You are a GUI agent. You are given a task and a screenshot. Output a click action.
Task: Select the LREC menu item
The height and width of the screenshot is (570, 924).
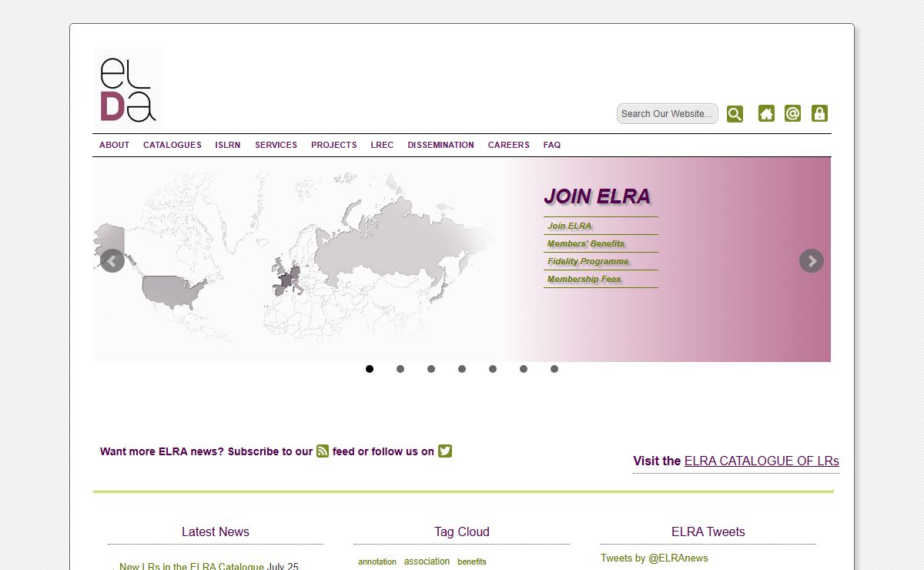382,145
